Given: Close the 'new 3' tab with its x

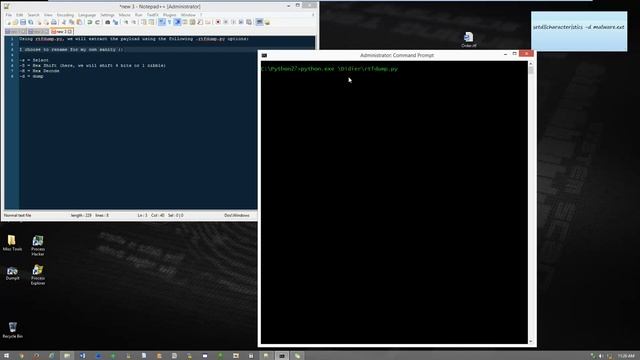Looking at the screenshot, I should click(x=70, y=31).
